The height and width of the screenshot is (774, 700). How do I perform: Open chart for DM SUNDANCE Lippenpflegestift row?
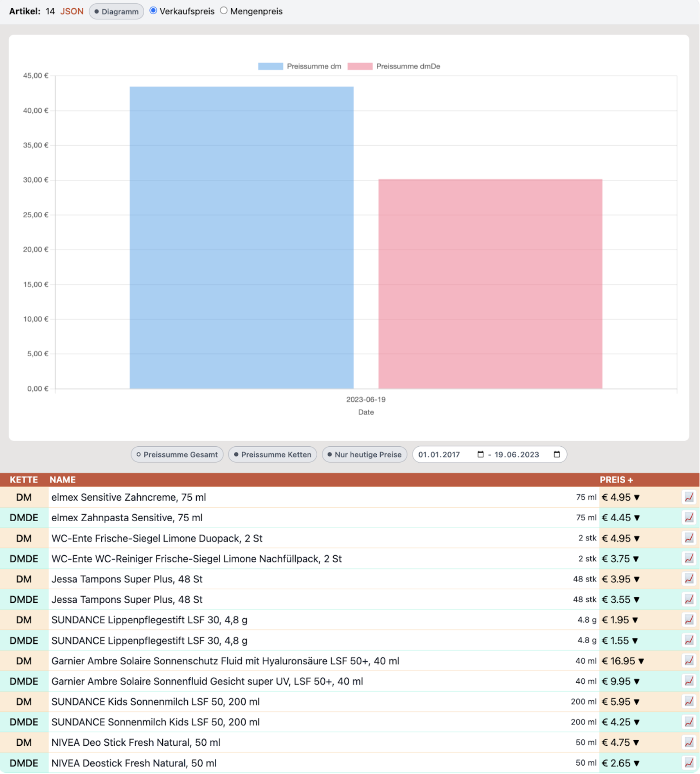click(x=689, y=620)
